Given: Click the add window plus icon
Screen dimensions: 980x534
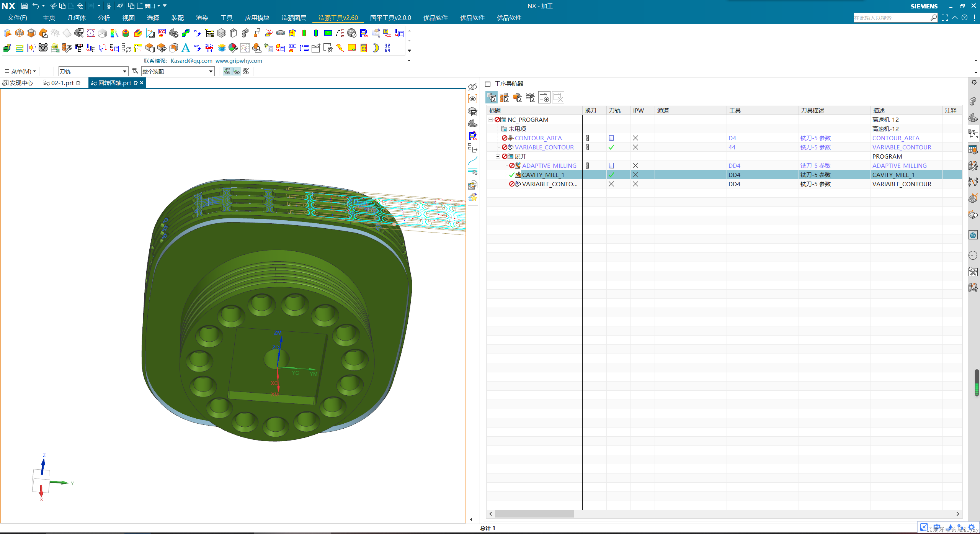Looking at the screenshot, I should 544,97.
